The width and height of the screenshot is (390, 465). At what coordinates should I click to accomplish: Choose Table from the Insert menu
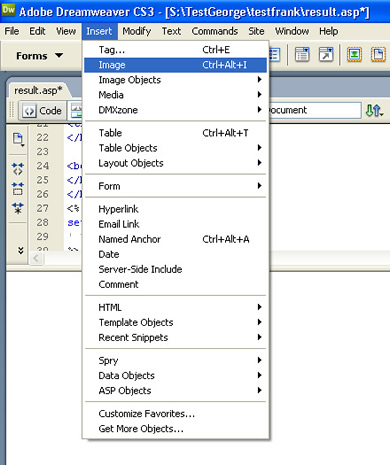[x=175, y=133]
